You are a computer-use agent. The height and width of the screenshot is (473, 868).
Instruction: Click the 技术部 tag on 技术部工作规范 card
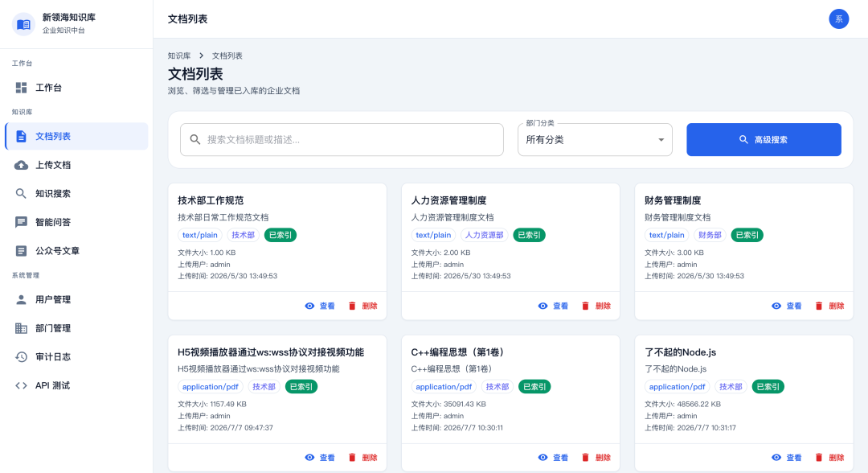243,235
